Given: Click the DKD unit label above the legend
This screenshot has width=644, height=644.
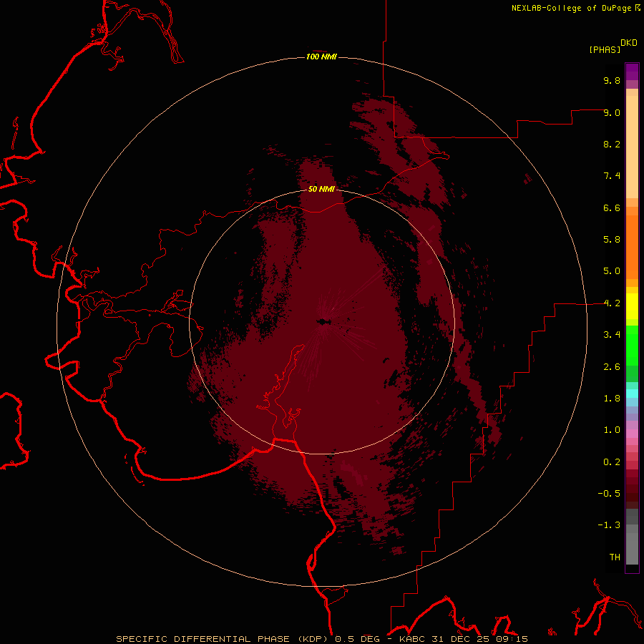Looking at the screenshot, I should [629, 43].
